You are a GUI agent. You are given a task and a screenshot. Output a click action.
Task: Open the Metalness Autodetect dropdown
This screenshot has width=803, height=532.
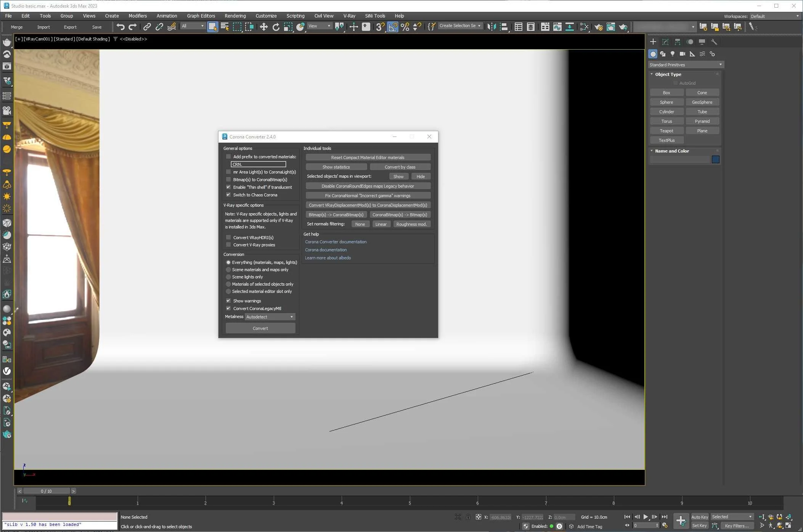click(270, 317)
